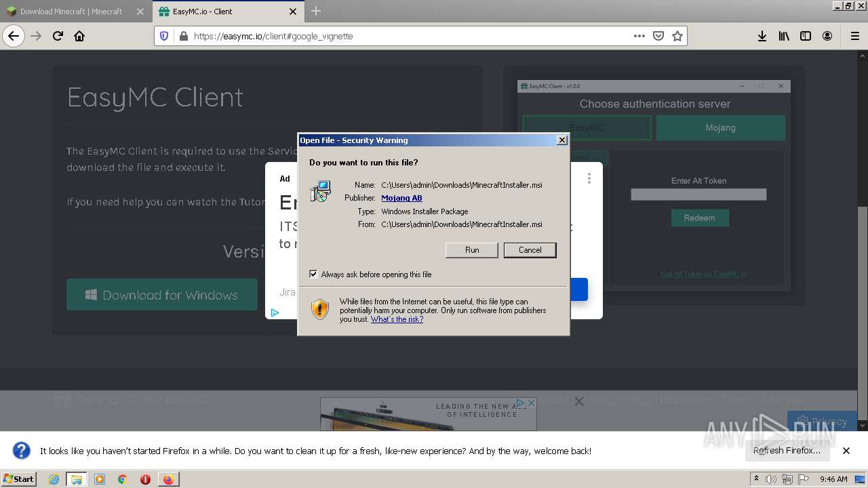Open the Mojang AB publisher link
This screenshot has height=488, width=868.
point(401,198)
